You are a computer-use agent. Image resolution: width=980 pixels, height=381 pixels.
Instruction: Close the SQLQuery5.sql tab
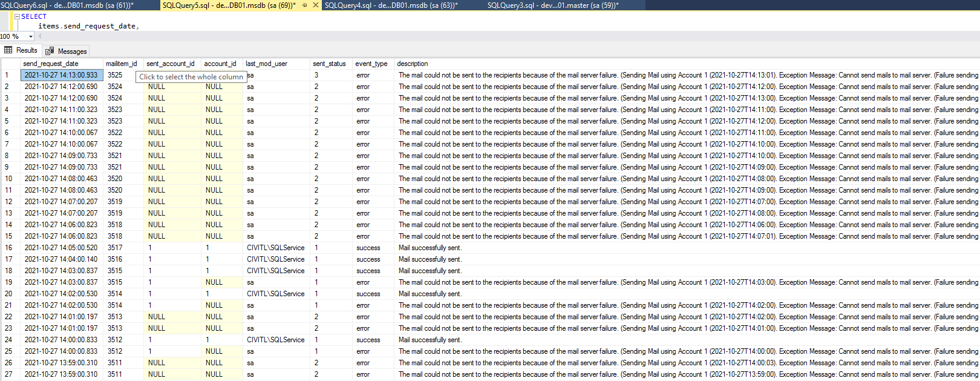tap(316, 5)
